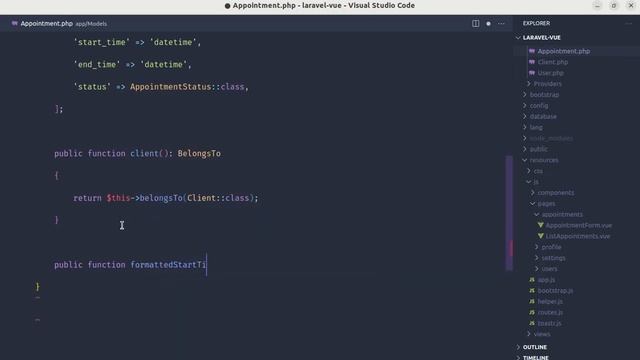Viewport: 640px width, 360px height.
Task: Click the minimap scrollbar slider
Action: (509, 212)
